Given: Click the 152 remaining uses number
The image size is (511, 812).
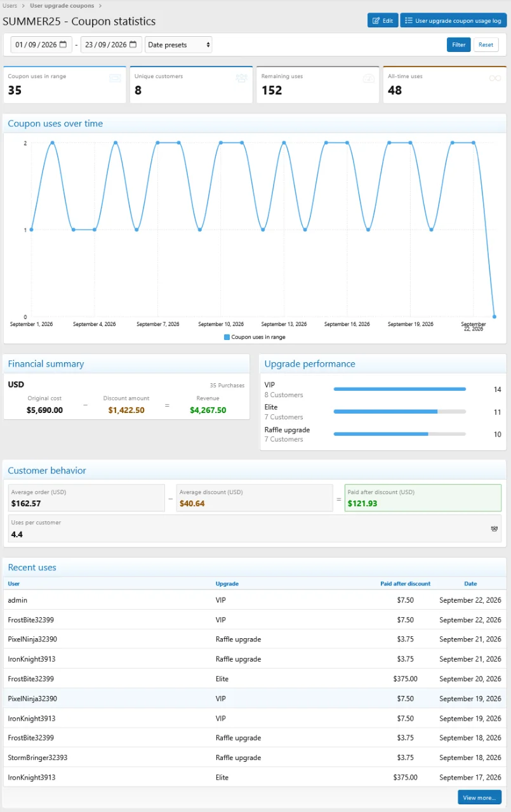Looking at the screenshot, I should [272, 90].
